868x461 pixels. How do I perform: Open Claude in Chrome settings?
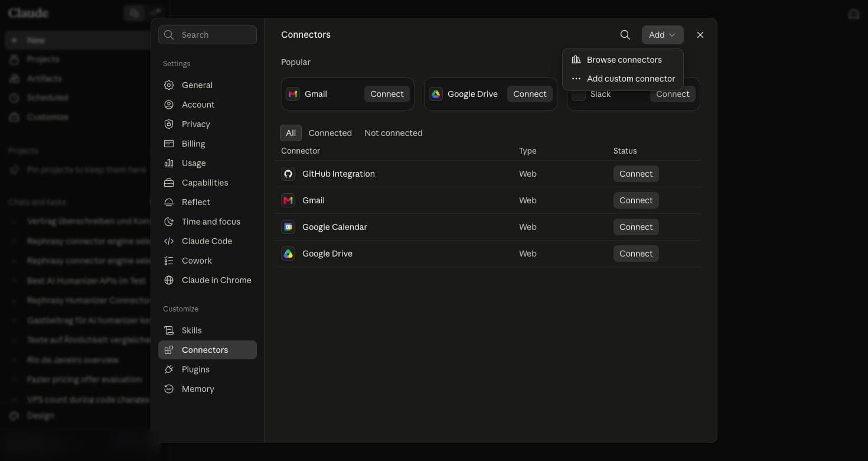[207, 280]
